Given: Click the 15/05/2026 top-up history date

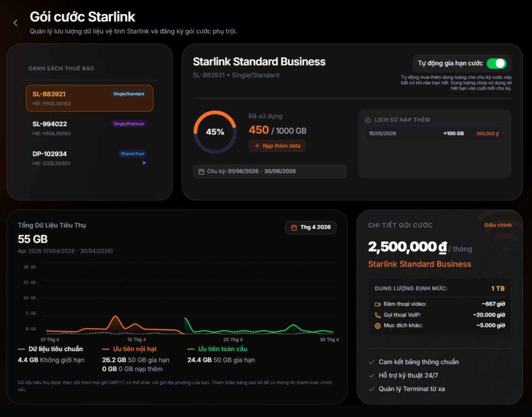Looking at the screenshot, I should tap(383, 134).
